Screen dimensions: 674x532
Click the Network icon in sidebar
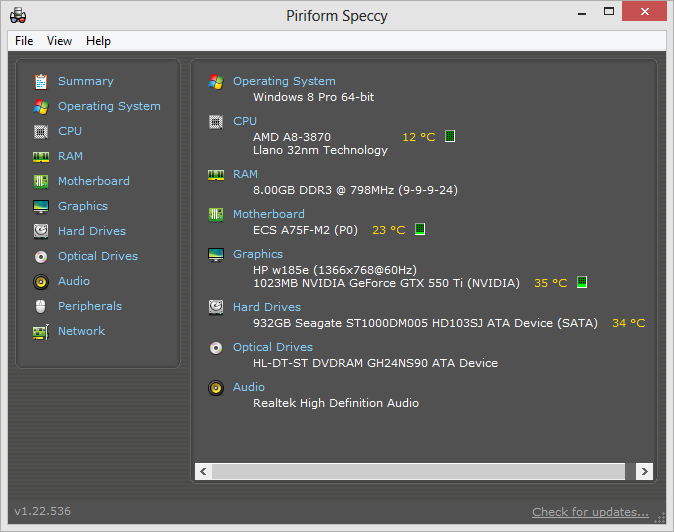point(41,331)
